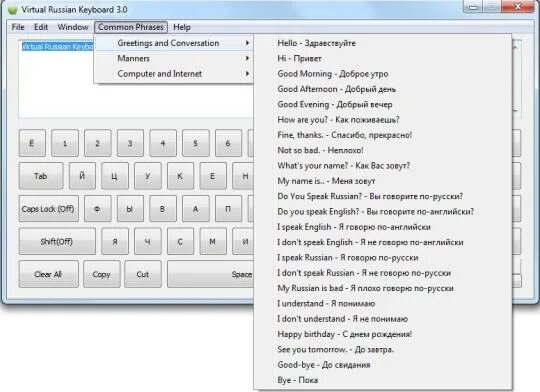Screen dimensions: 540x392
Task: Insert I understand - Я понимаю
Action: click(382, 303)
